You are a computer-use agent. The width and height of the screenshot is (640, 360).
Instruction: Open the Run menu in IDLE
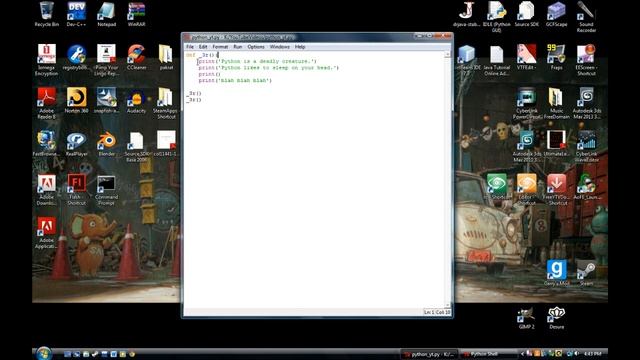(x=238, y=47)
